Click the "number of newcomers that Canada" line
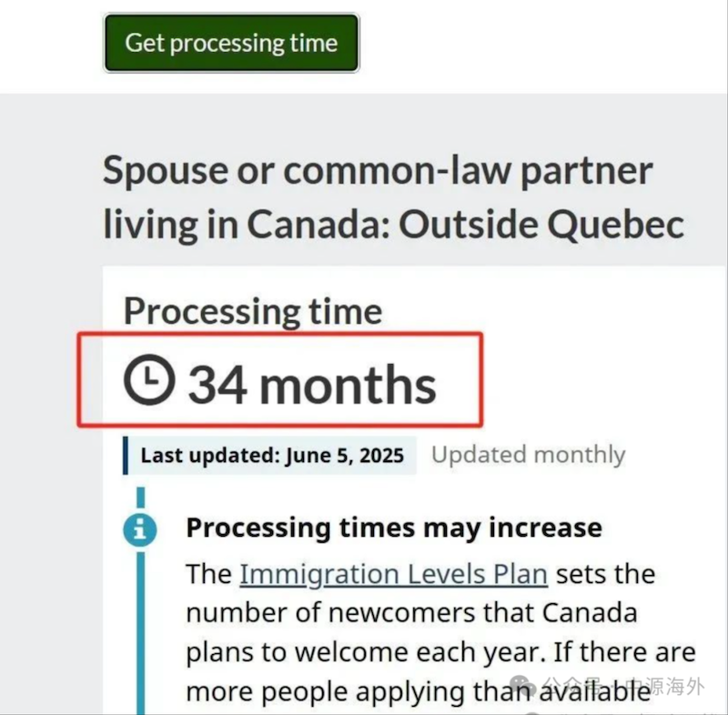 point(410,614)
